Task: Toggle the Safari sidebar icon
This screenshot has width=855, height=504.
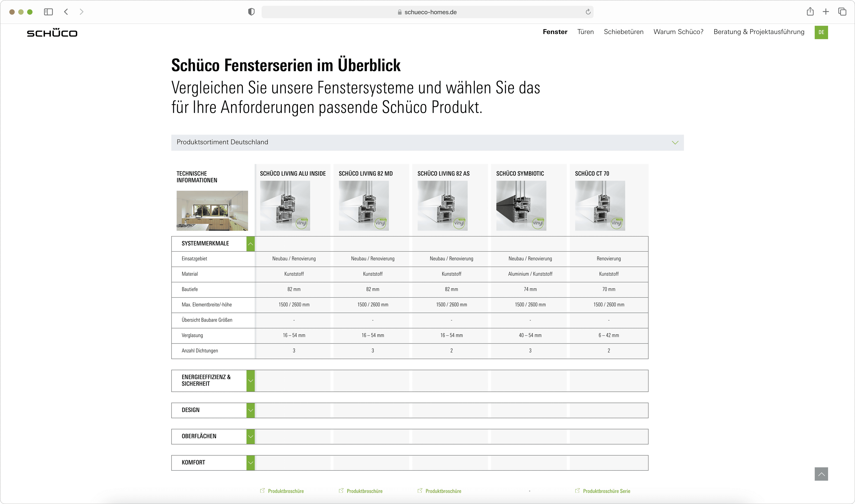Action: [x=48, y=12]
